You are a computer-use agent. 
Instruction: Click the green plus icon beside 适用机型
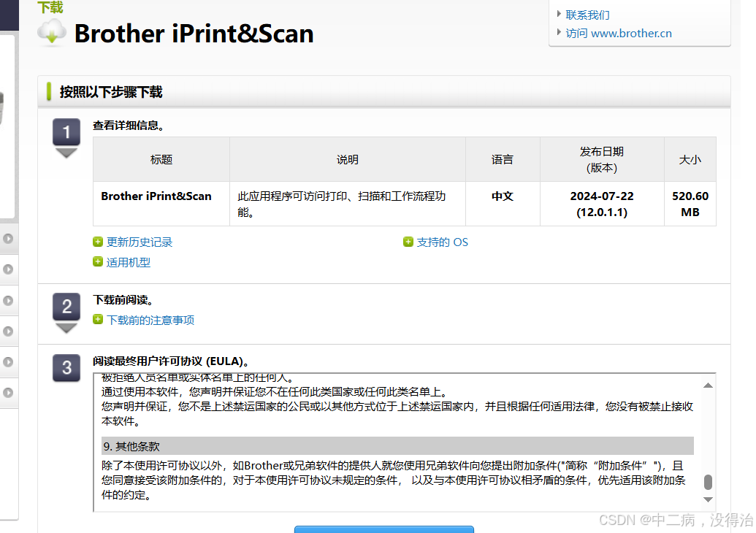[98, 261]
